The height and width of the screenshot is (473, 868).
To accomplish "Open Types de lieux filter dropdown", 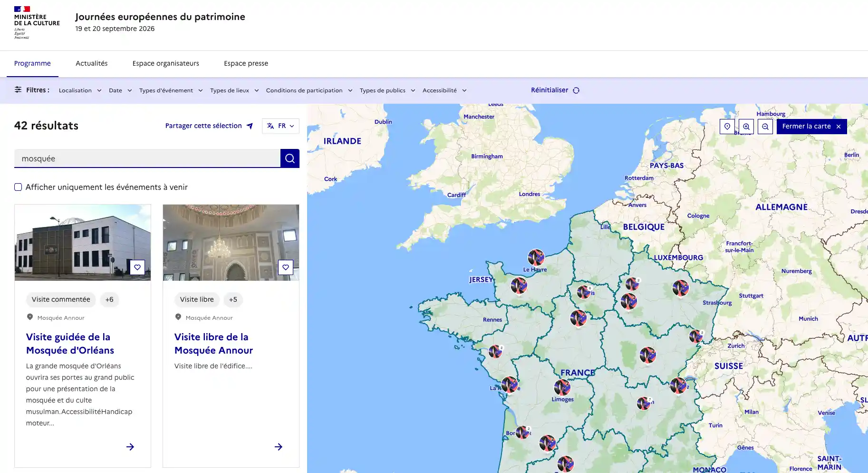I will coord(234,90).
